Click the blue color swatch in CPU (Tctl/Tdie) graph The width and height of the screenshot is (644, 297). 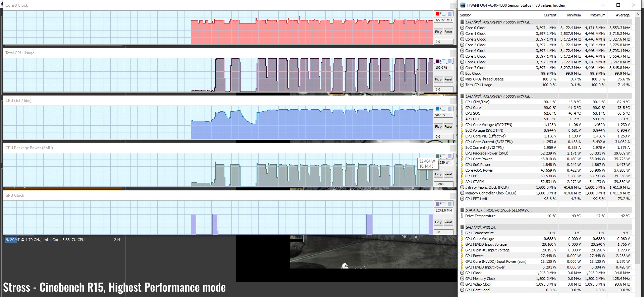[438, 109]
